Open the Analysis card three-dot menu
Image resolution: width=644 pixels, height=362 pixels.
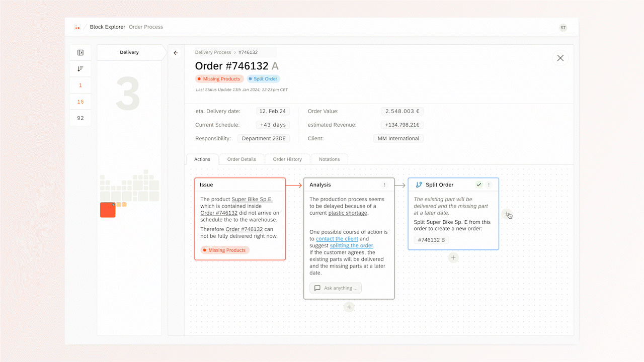pos(384,185)
